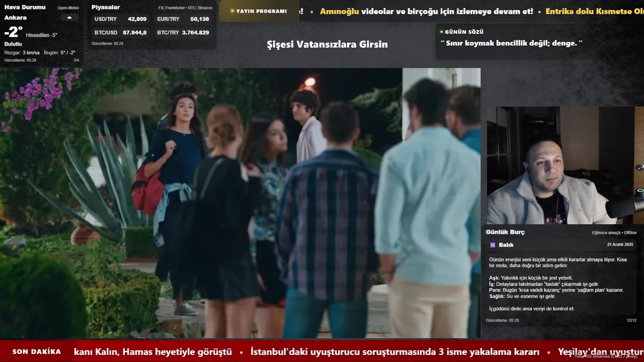Click the Piyasalar widget title
Viewport: 644px width, 362px height.
[x=106, y=7]
